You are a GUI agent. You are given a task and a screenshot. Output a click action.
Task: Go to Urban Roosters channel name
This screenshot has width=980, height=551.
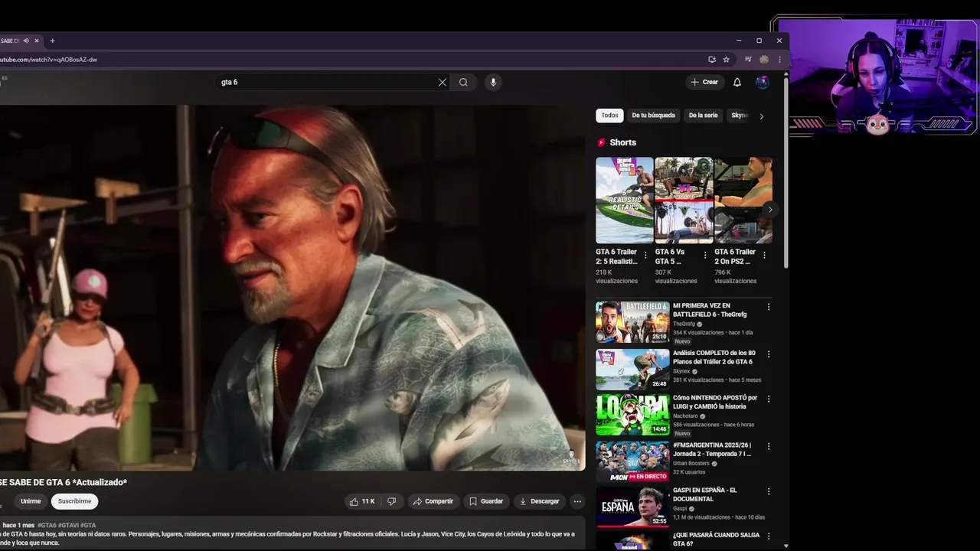691,463
